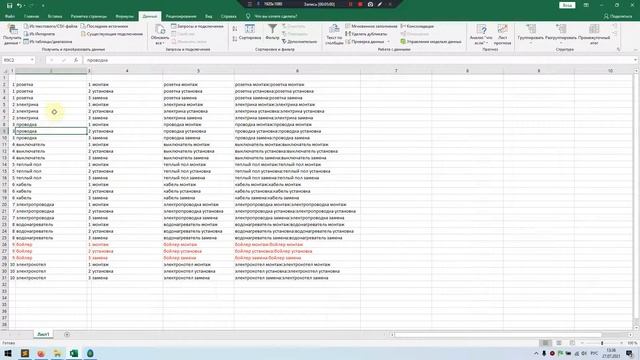Screen dimensions: 640x360
Task: Open Data Validation (Проверка данных)
Action: 365,42
